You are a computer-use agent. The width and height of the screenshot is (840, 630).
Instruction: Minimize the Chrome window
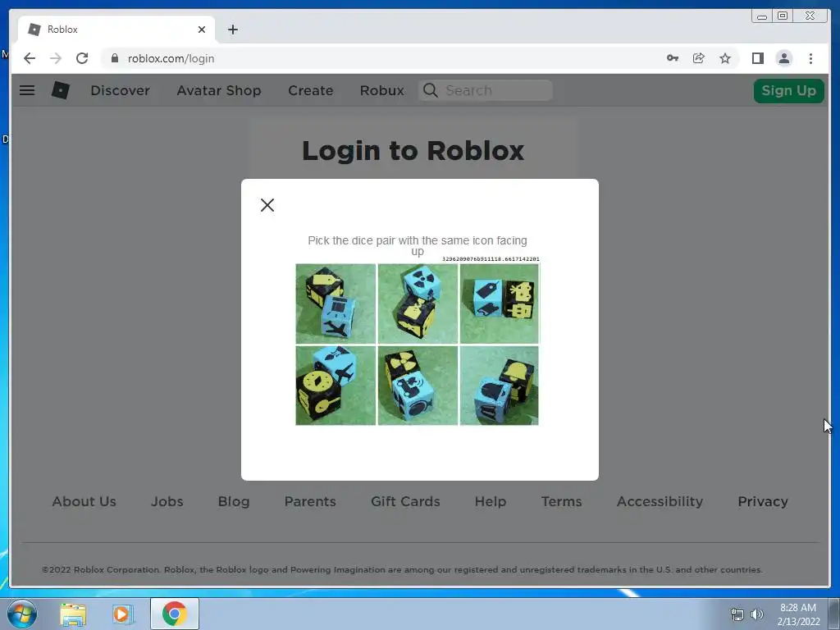[x=761, y=16]
